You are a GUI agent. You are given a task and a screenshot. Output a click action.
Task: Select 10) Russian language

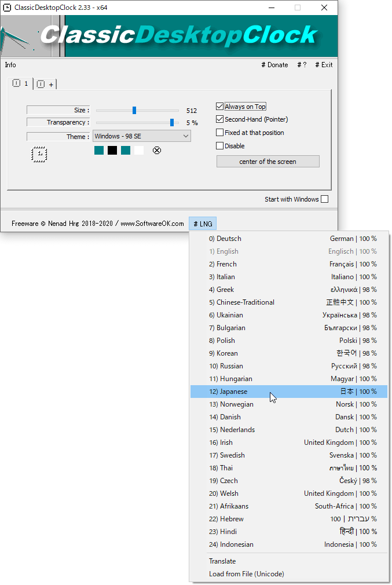[289, 366]
